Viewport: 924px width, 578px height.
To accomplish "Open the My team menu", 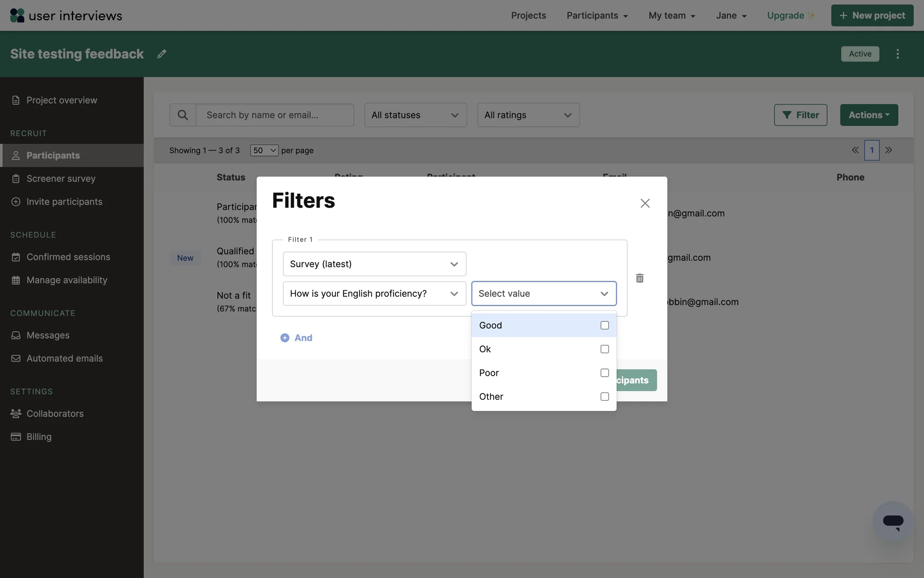I will point(672,15).
